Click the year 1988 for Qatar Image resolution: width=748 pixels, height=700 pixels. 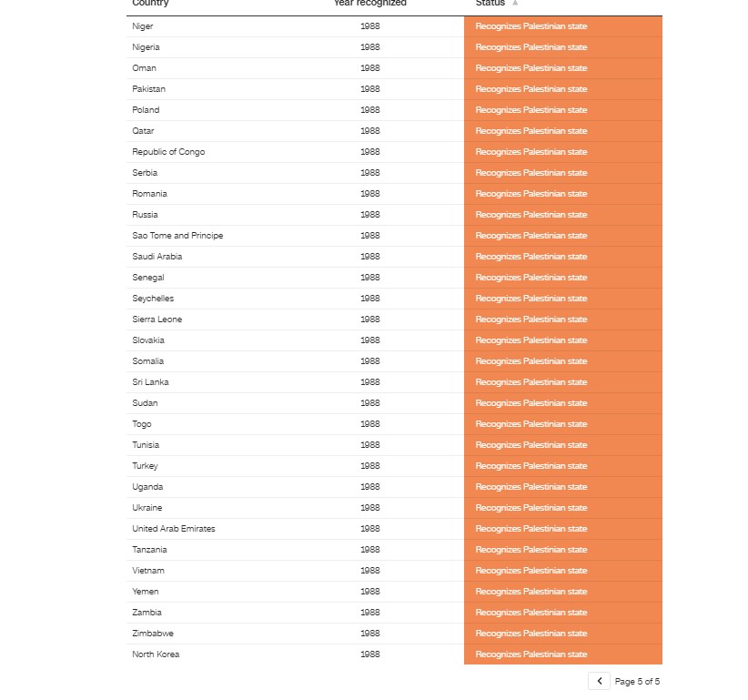(x=369, y=131)
